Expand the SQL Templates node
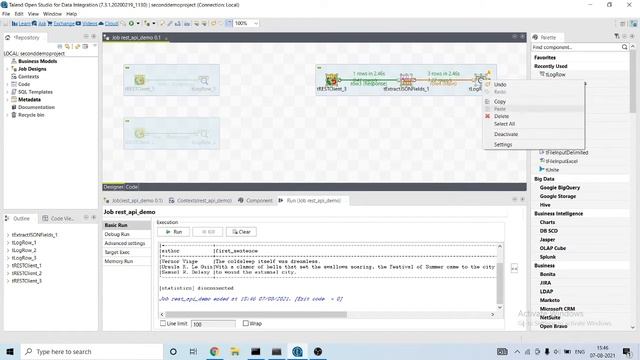640x360 pixels. [7, 92]
